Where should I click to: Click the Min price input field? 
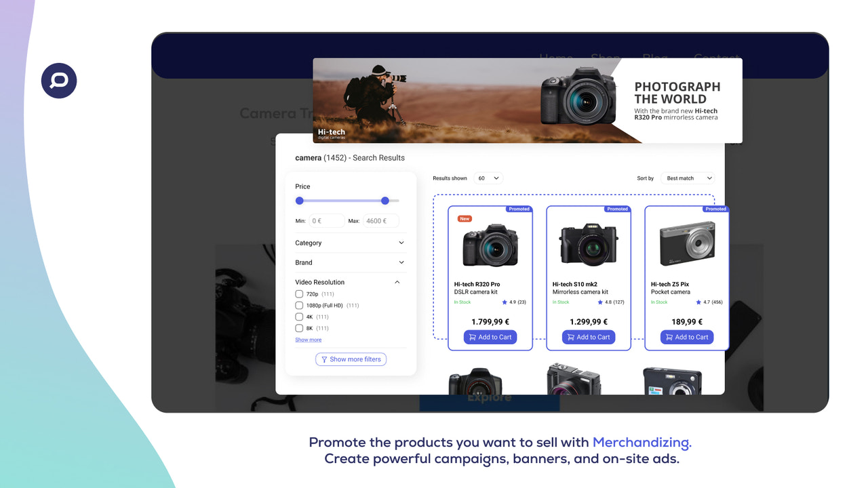pyautogui.click(x=327, y=221)
